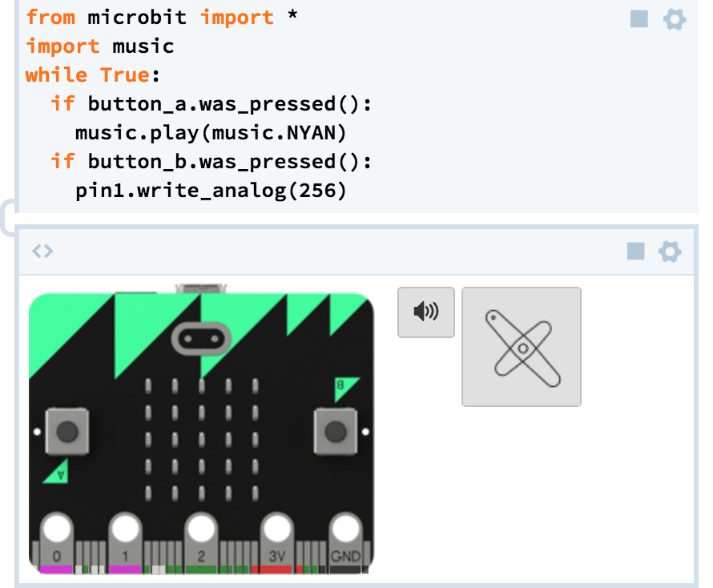The width and height of the screenshot is (713, 588).
Task: Click the 3V pin on the micro:bit
Action: (277, 531)
